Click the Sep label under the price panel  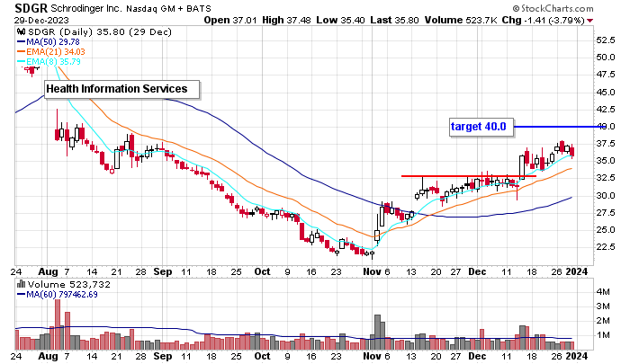pos(162,271)
